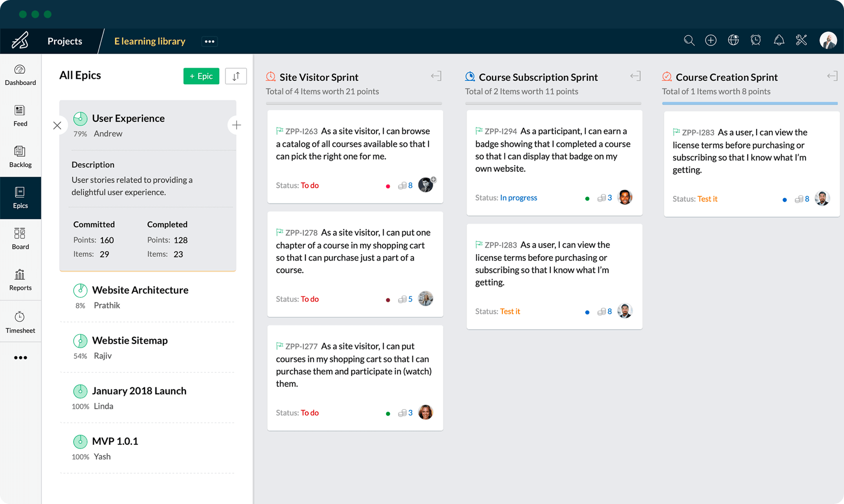844x504 pixels.
Task: Open the Dashboard from the sidebar
Action: pos(20,74)
